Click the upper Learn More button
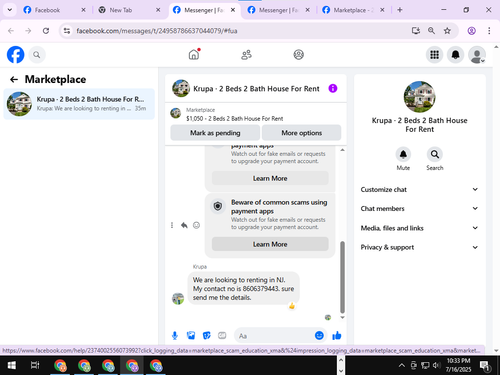Image resolution: width=500 pixels, height=375 pixels. pos(270,178)
